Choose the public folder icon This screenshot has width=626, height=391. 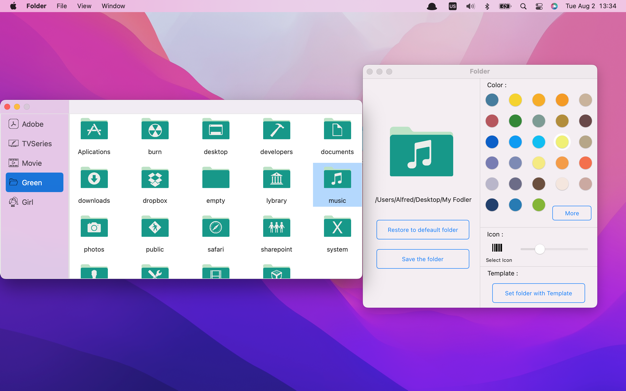tap(155, 226)
